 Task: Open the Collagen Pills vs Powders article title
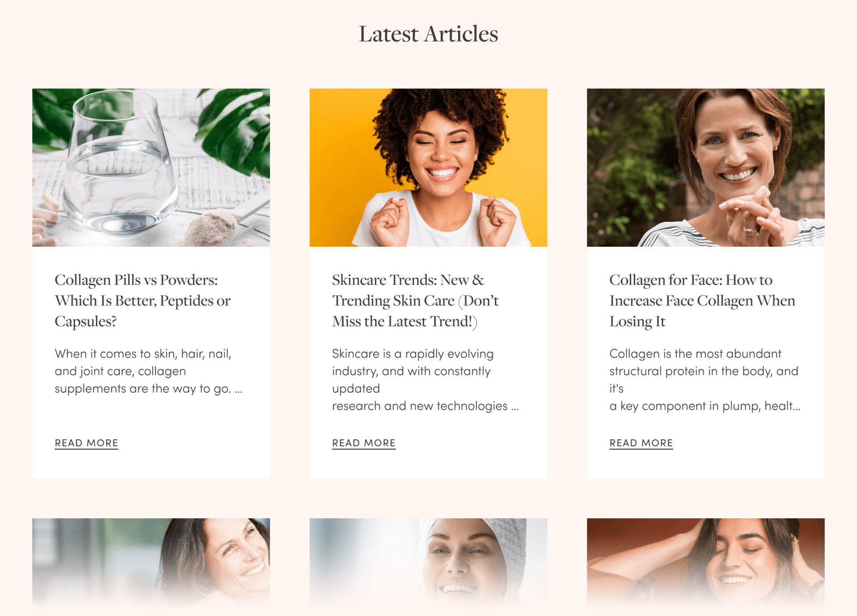[x=142, y=300]
